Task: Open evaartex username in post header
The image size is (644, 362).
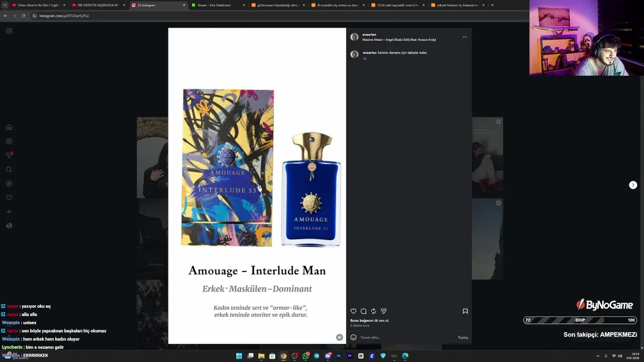Action: tap(369, 35)
